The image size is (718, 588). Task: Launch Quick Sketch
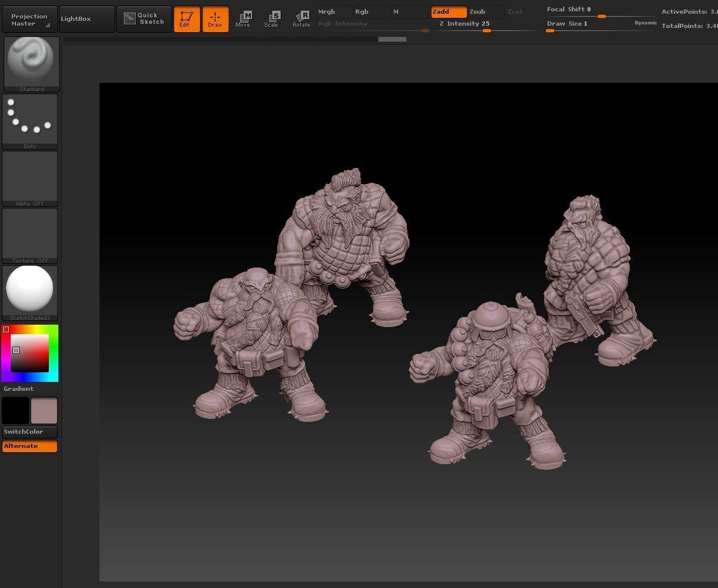pos(144,19)
